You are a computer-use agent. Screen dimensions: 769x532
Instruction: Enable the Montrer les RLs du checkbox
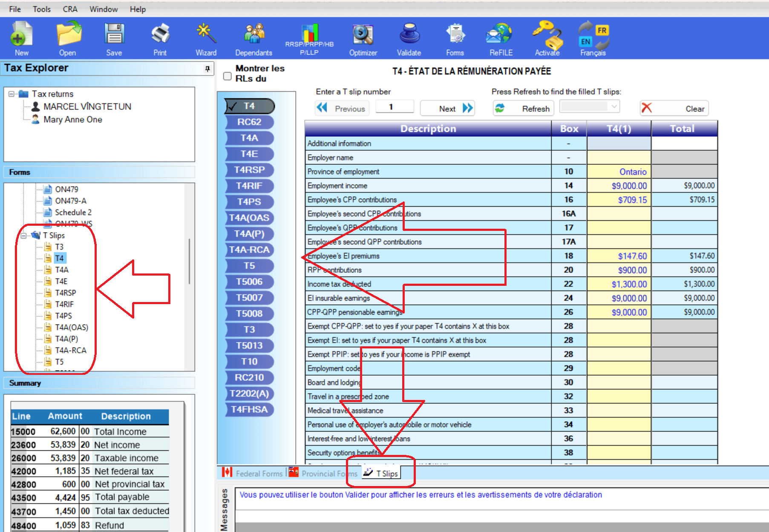(227, 76)
